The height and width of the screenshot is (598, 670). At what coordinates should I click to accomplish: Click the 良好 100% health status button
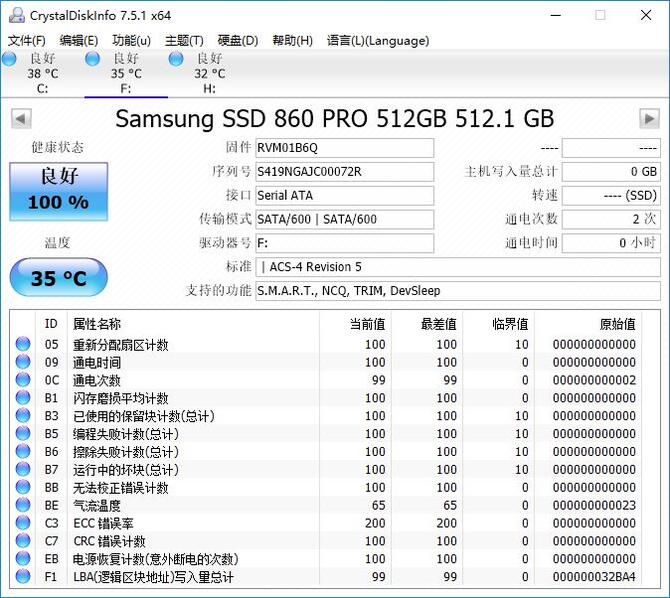58,190
